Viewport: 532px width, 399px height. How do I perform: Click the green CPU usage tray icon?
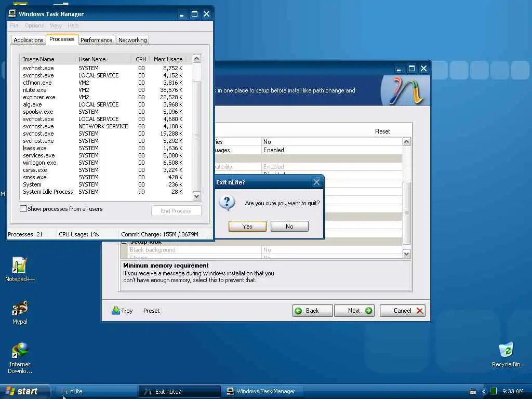tap(494, 391)
